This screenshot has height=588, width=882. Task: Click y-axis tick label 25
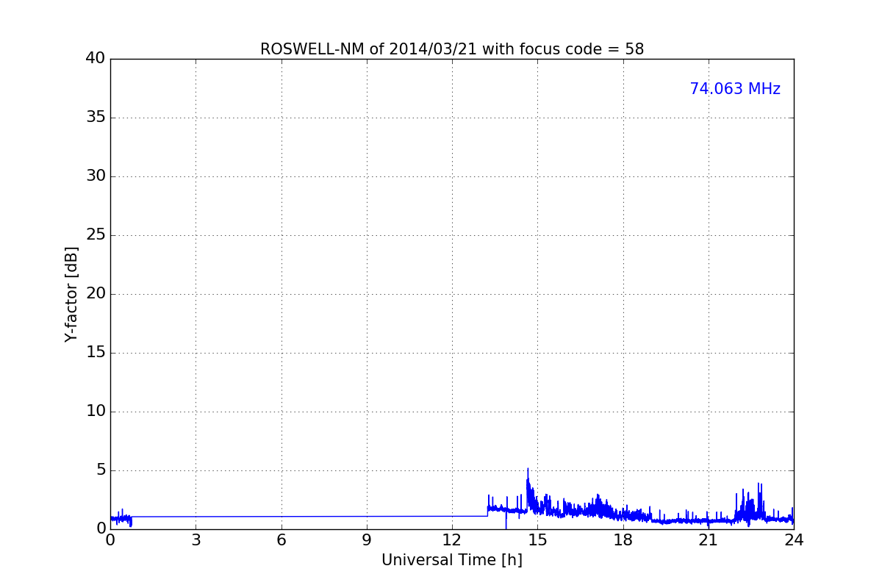[x=96, y=235]
